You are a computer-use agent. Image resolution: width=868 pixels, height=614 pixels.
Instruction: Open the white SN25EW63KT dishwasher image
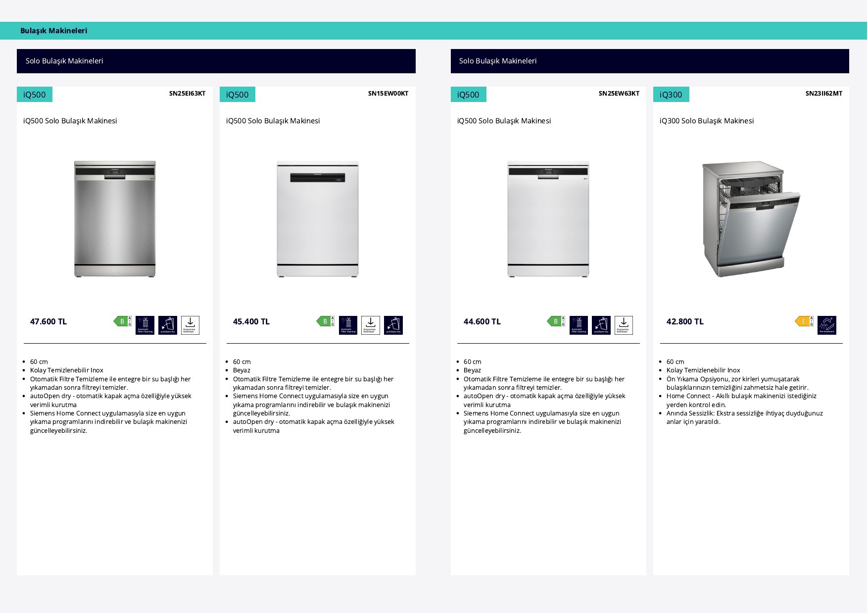point(548,219)
